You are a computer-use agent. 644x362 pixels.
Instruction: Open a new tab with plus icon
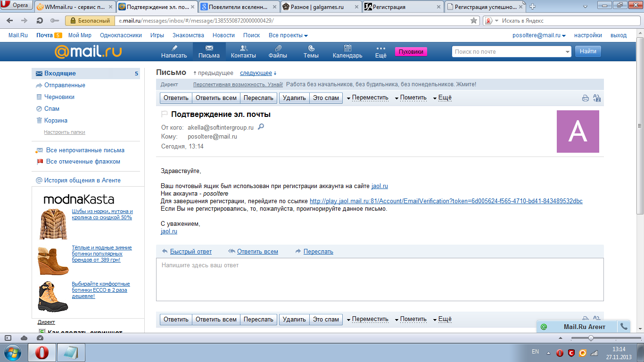533,7
